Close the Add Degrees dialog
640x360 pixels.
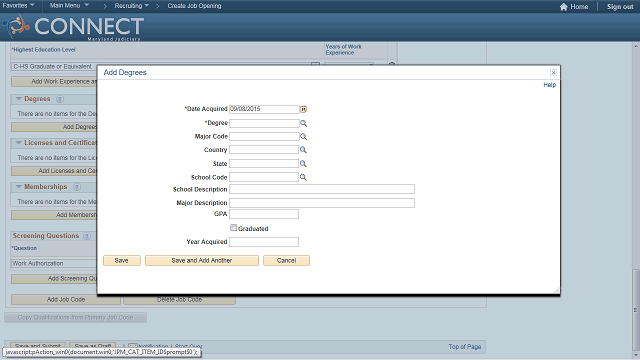553,73
